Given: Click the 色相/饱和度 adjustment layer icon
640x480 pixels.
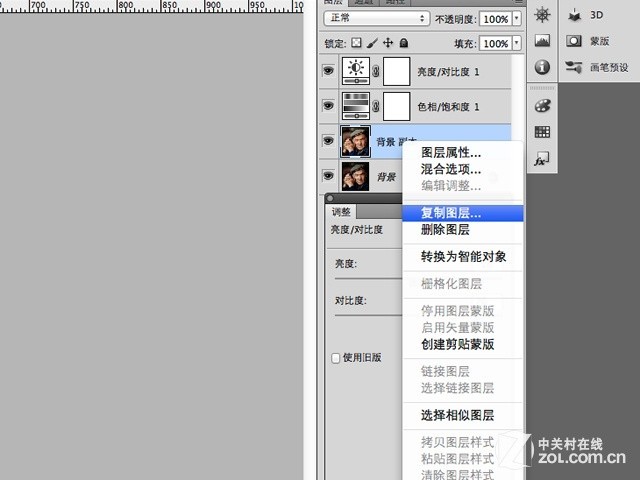Looking at the screenshot, I should coord(356,106).
